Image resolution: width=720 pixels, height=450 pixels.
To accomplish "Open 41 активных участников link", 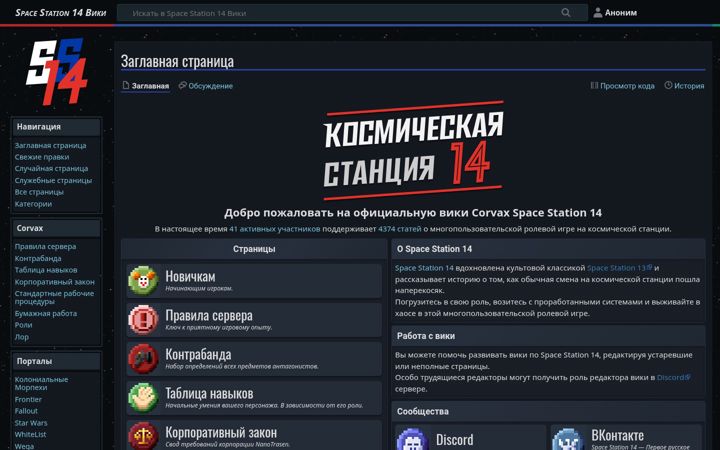I will click(275, 229).
